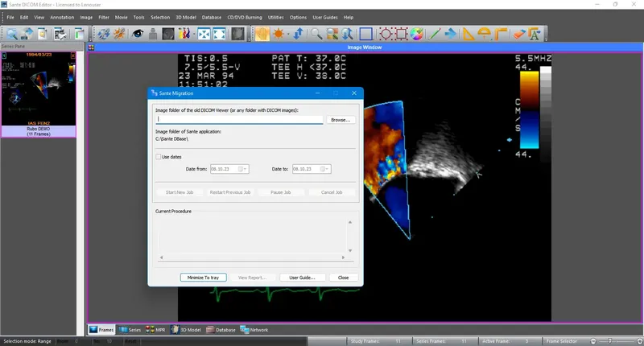Open the Date from calendar dropdown

click(243, 169)
